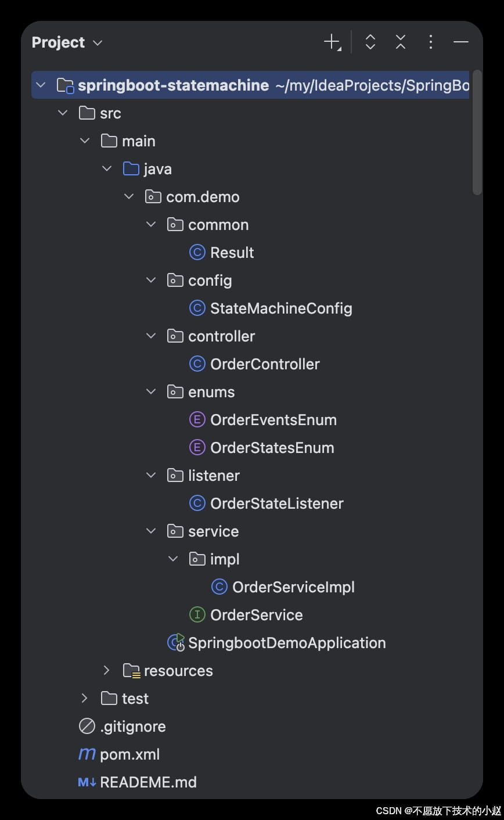Image resolution: width=504 pixels, height=820 pixels.
Task: Click the Collapse All icon
Action: tap(401, 42)
